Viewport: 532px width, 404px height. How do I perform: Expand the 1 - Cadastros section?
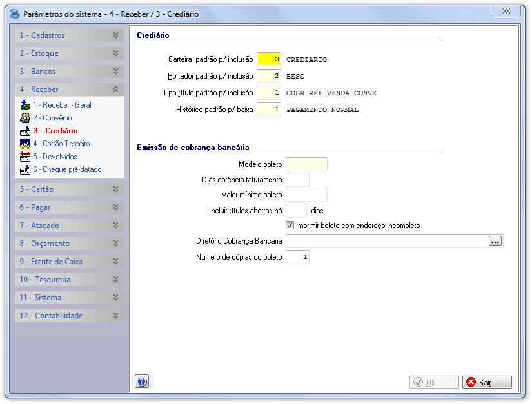coord(69,35)
